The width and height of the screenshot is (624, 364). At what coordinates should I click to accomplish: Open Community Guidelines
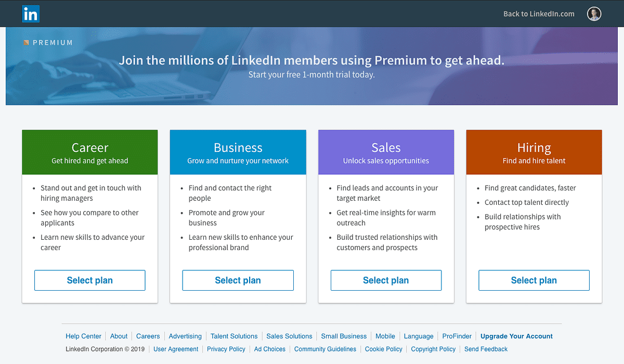[x=325, y=349]
